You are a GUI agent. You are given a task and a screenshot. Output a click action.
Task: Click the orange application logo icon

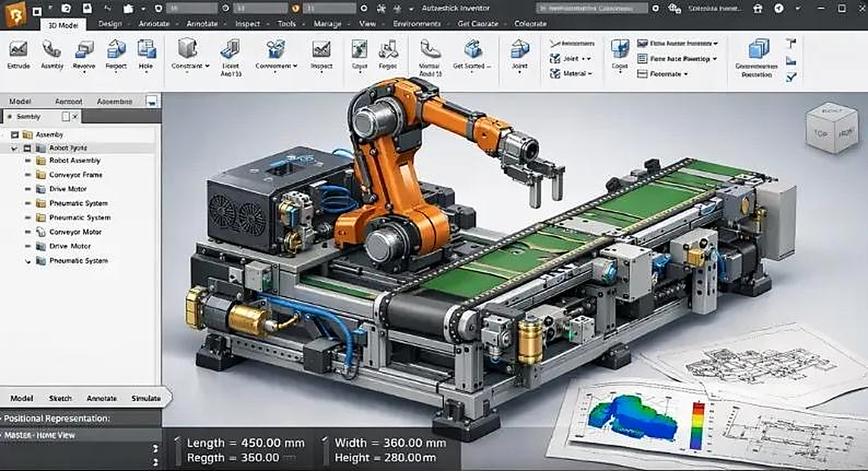coord(15,14)
